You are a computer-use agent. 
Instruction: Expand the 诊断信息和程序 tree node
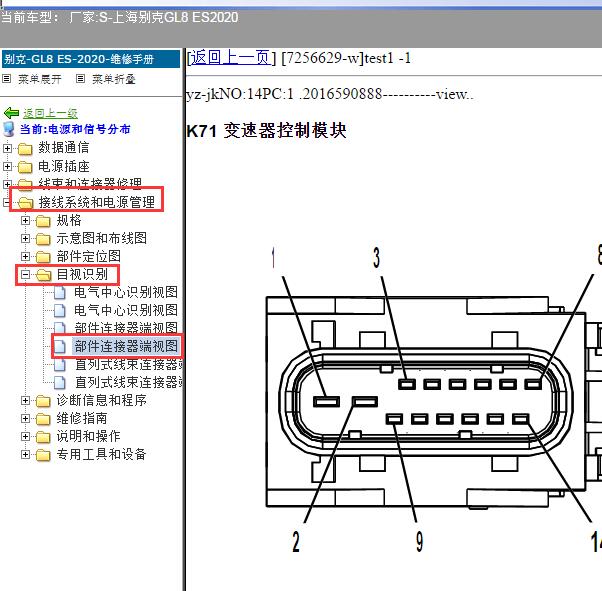pos(26,401)
